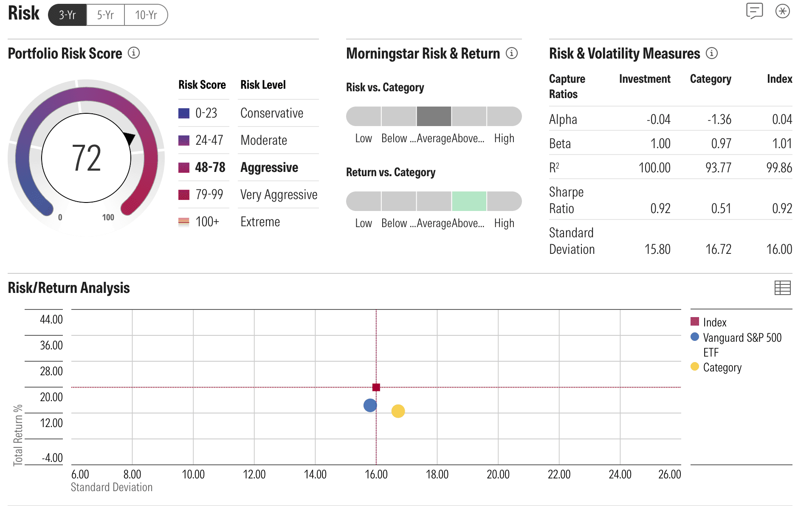The image size is (812, 506).
Task: Open Risk & Volatility Measures info icon
Action: [712, 53]
